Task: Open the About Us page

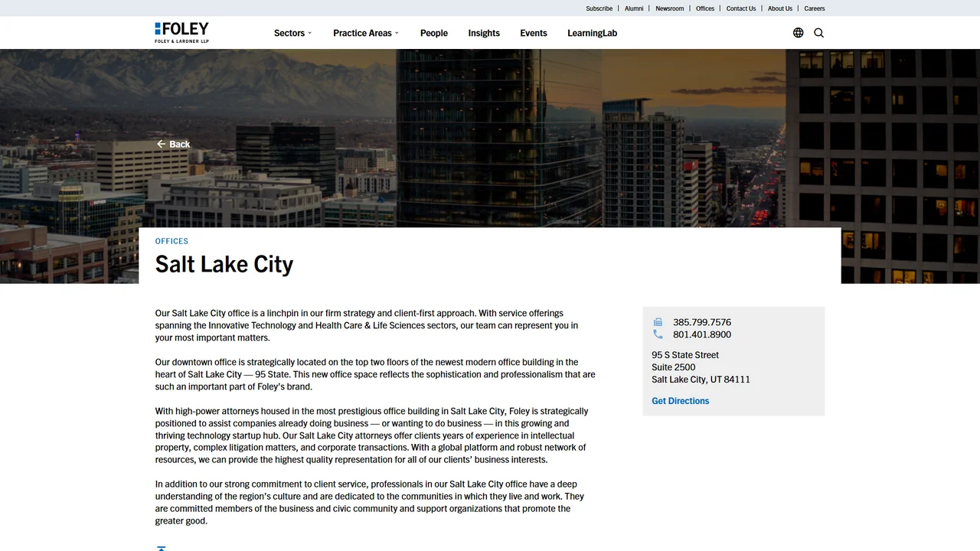Action: 780,8
